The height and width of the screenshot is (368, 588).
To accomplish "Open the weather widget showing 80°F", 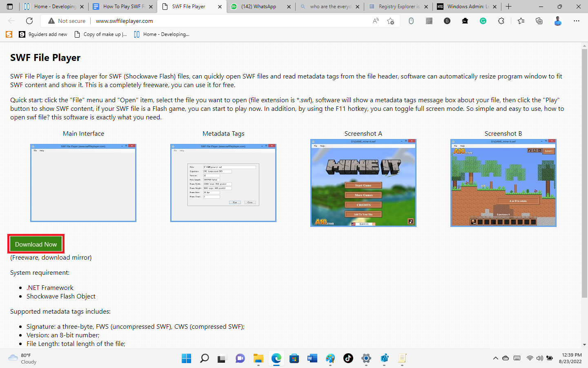I will pos(23,359).
